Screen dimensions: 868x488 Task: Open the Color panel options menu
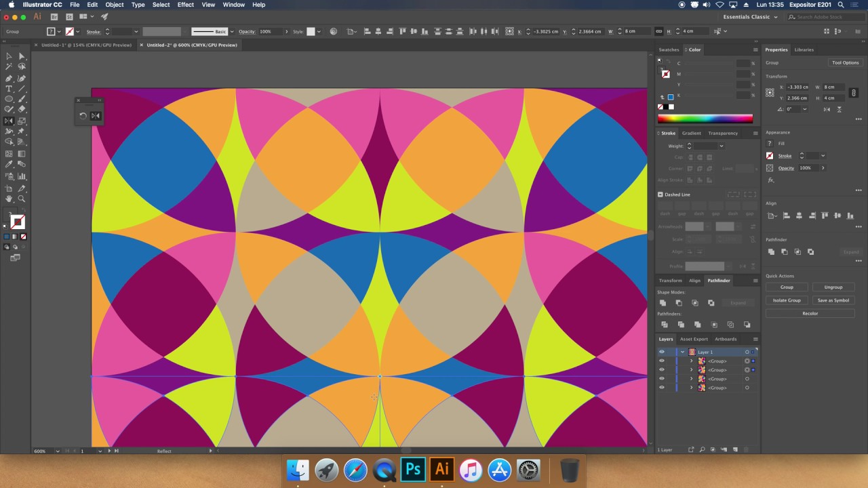755,49
